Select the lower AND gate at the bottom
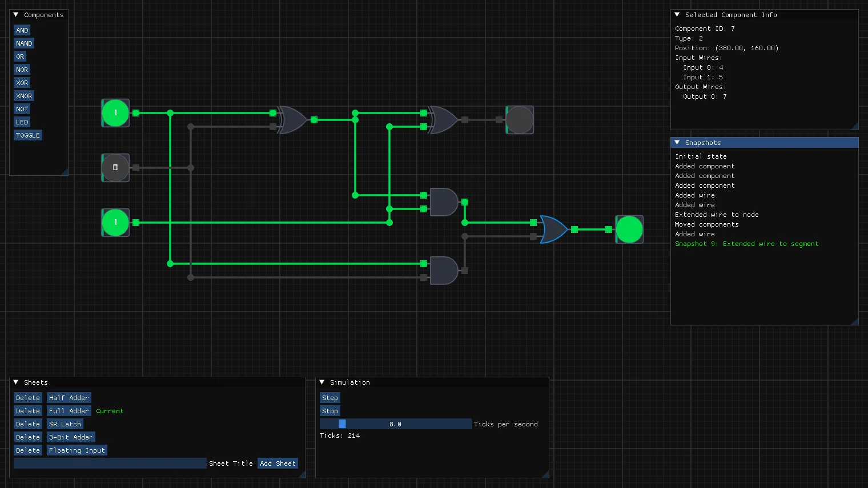 click(444, 271)
